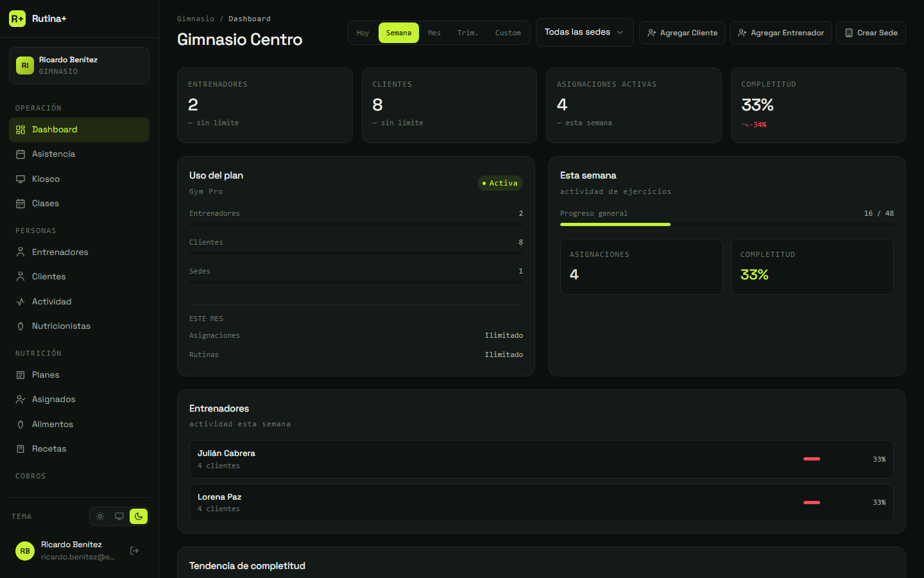Click the Clientes person icon in sidebar
This screenshot has height=578, width=924.
point(21,277)
